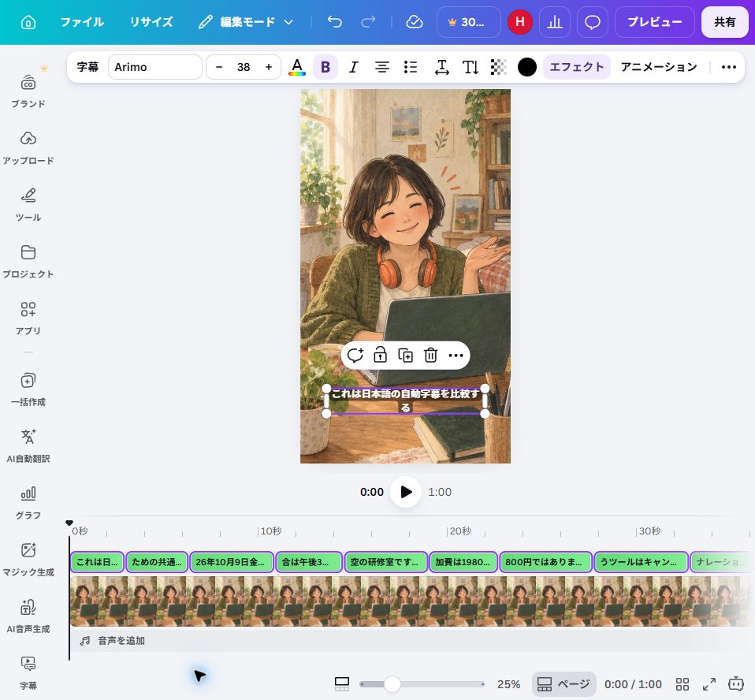Open the crown 30... trial button
755x700 pixels.
point(468,22)
